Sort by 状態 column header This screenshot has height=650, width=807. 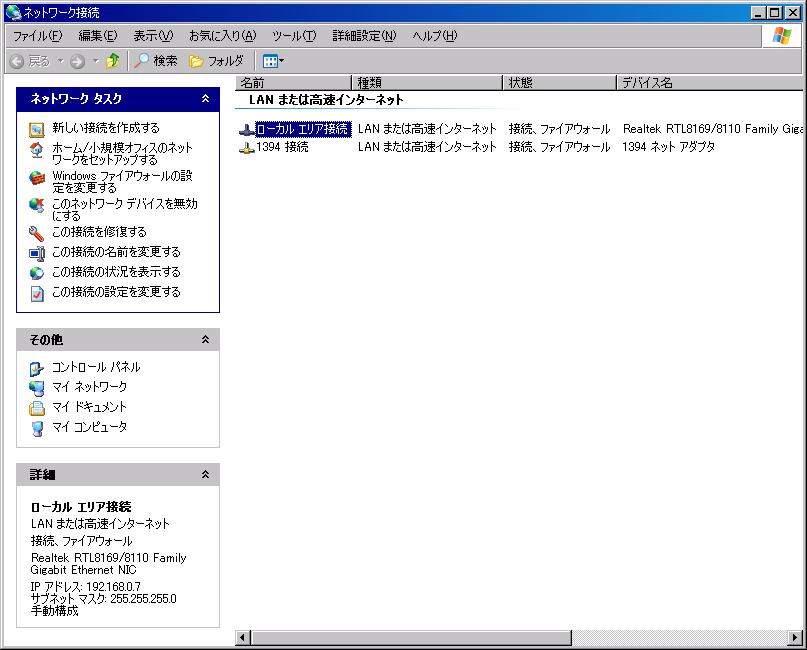560,82
